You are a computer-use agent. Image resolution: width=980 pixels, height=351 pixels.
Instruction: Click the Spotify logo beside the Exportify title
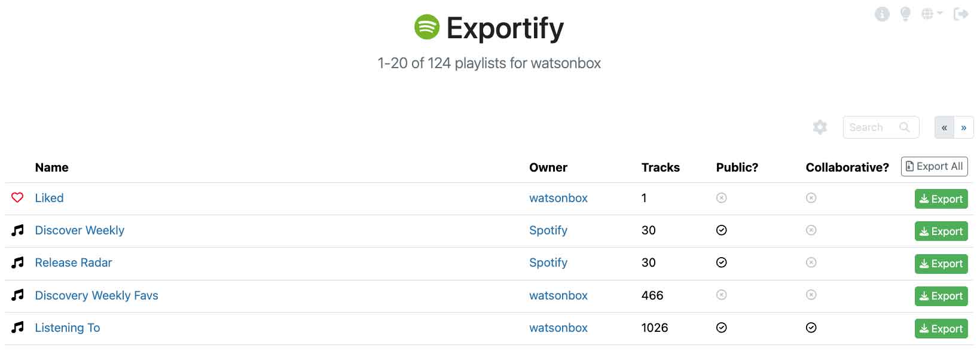point(426,27)
